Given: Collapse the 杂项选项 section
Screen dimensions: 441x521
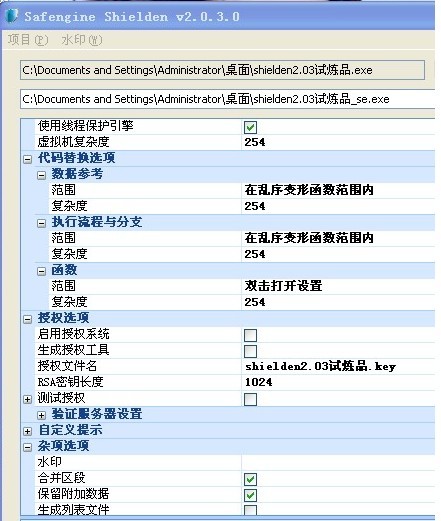Looking at the screenshot, I should (28, 447).
